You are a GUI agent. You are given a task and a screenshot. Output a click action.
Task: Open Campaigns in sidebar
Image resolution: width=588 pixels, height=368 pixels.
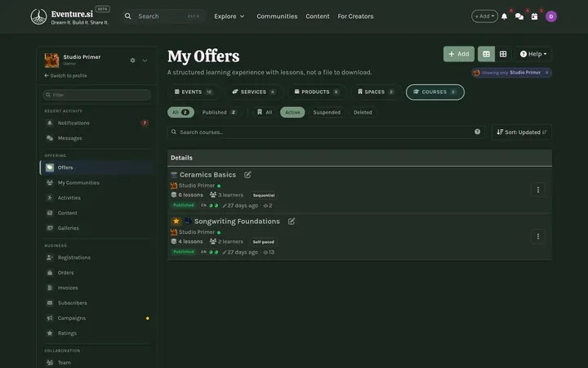[x=96, y=317]
